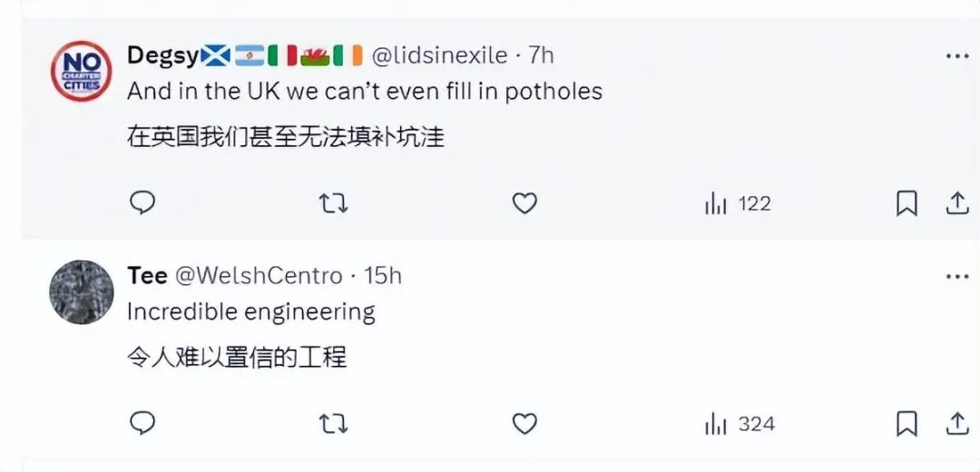Image resolution: width=980 pixels, height=472 pixels.
Task: Bookmark Degsy's potholes tweet
Action: click(x=906, y=203)
